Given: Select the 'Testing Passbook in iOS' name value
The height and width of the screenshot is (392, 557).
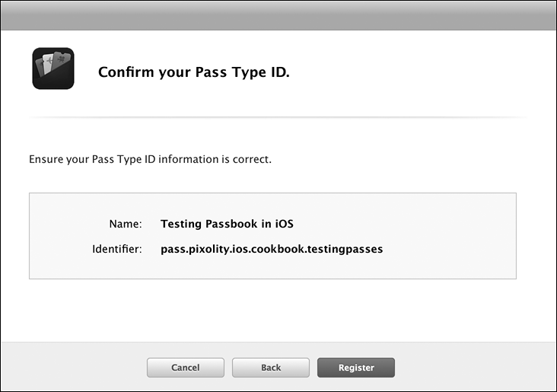Looking at the screenshot, I should 227,224.
